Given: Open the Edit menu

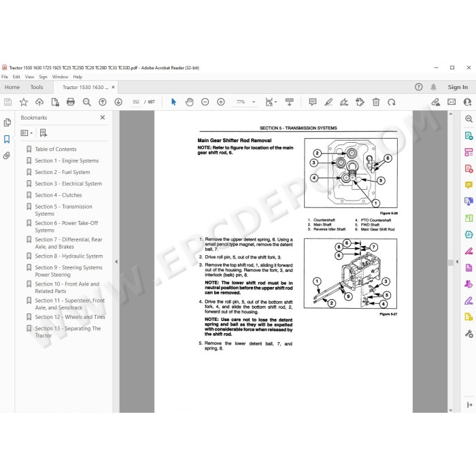Looking at the screenshot, I should coord(16,77).
